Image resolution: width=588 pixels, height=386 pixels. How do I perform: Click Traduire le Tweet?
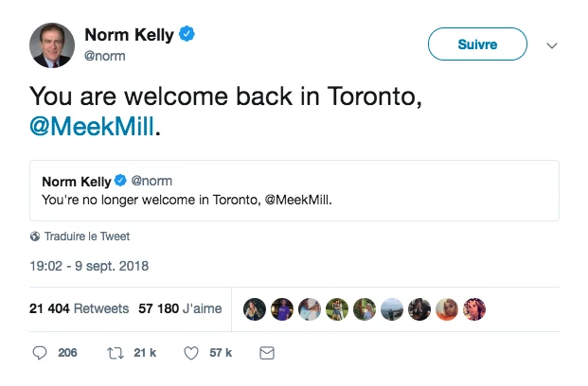pos(87,237)
